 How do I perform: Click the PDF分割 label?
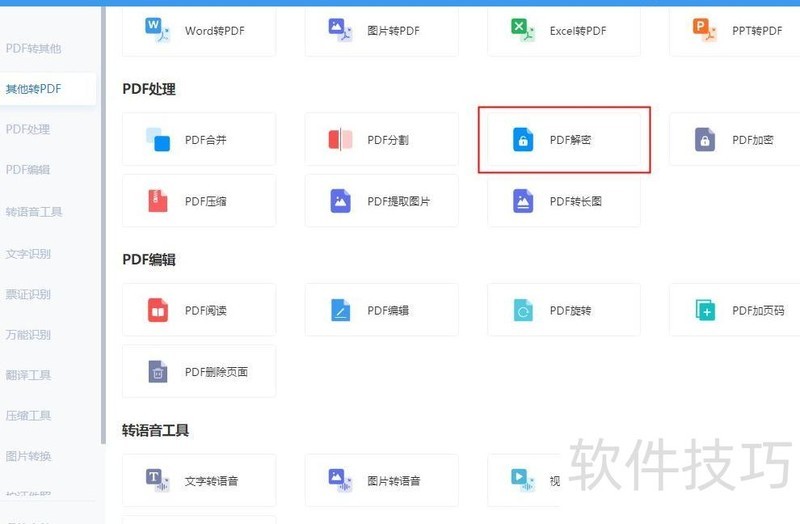point(388,140)
